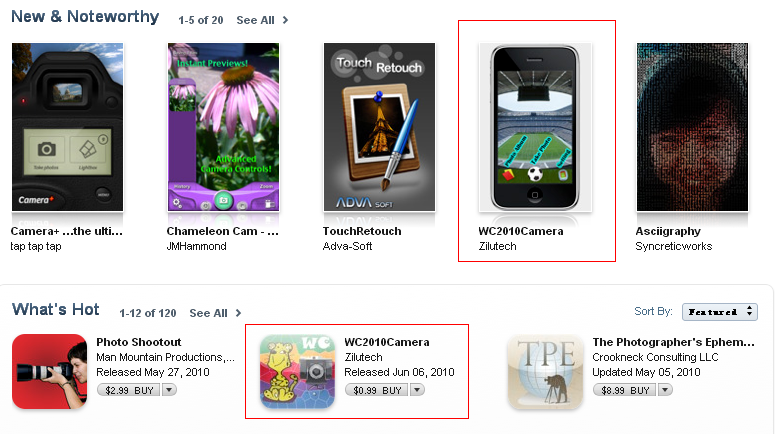See All What's Hot apps
This screenshot has width=783, height=434.
pos(215,313)
